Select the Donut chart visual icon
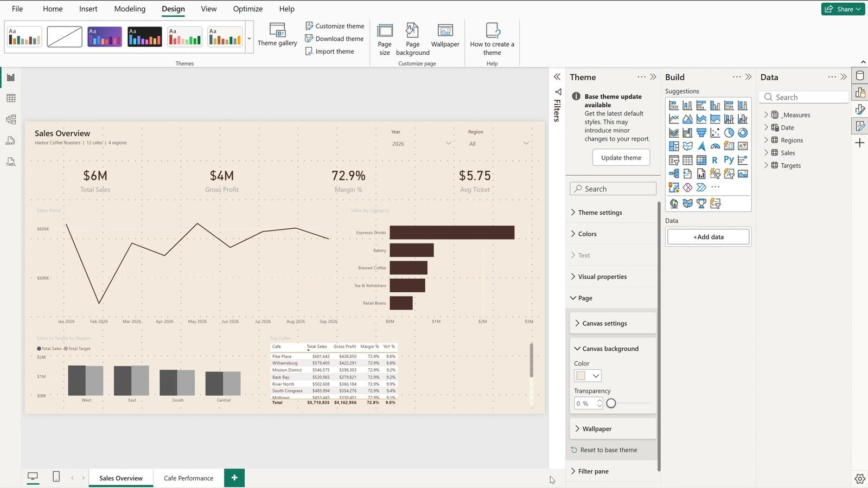The image size is (868, 488). [743, 132]
